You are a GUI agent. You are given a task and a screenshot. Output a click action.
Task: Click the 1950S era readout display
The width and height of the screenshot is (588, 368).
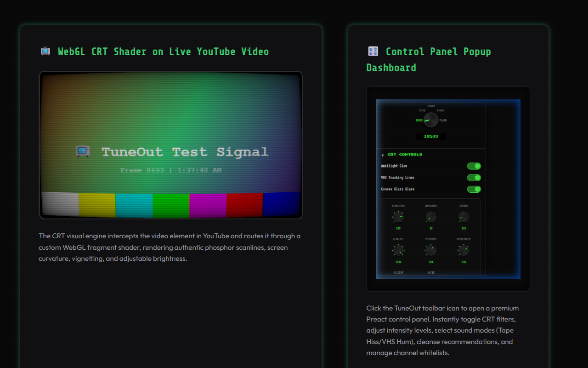click(431, 137)
